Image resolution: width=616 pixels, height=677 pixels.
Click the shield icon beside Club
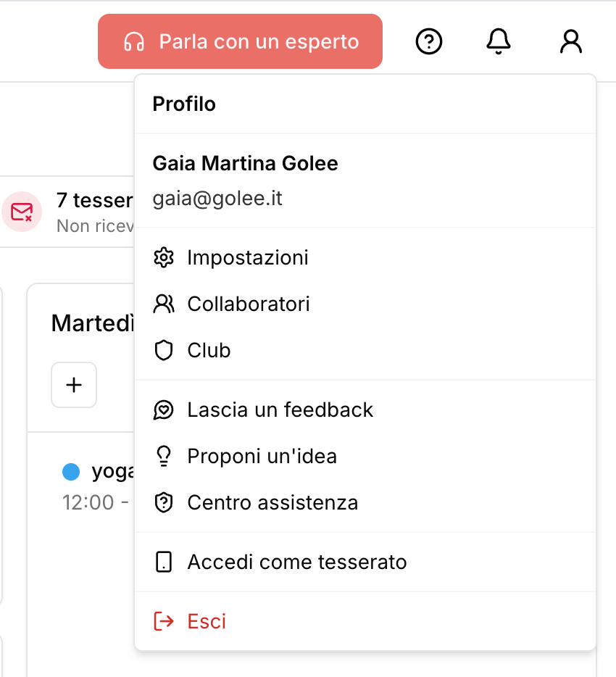(x=165, y=350)
